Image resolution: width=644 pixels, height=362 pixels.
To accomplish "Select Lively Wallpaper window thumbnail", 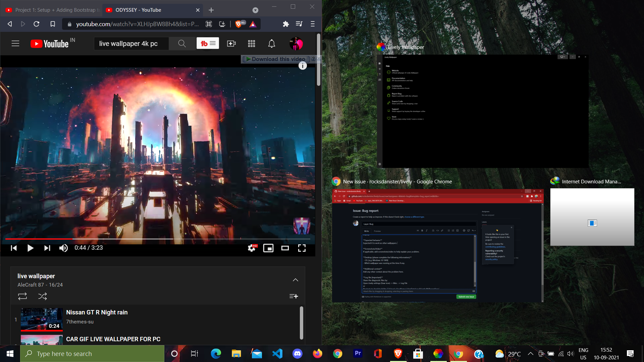I will (x=483, y=111).
